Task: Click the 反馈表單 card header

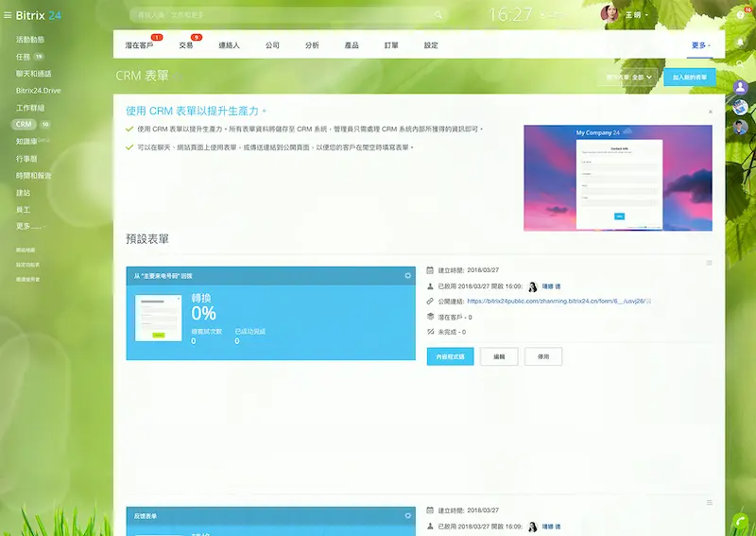Action: point(270,516)
